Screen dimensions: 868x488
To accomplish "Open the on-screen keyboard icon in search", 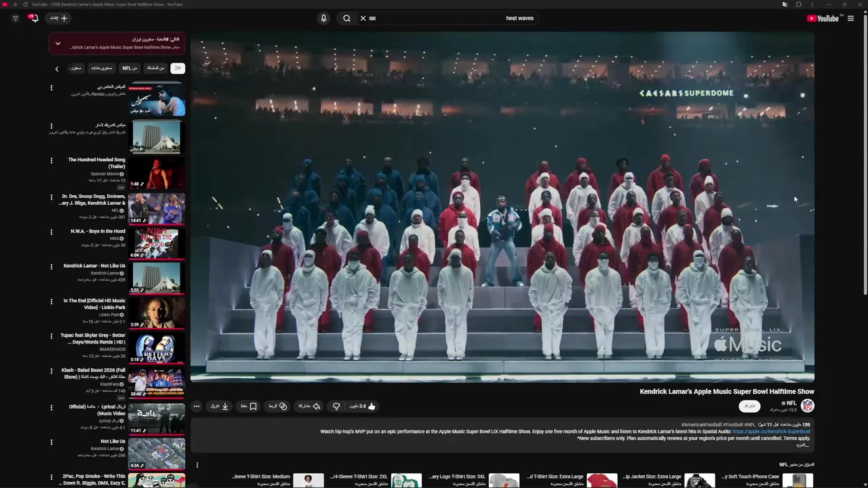I will 372,18.
